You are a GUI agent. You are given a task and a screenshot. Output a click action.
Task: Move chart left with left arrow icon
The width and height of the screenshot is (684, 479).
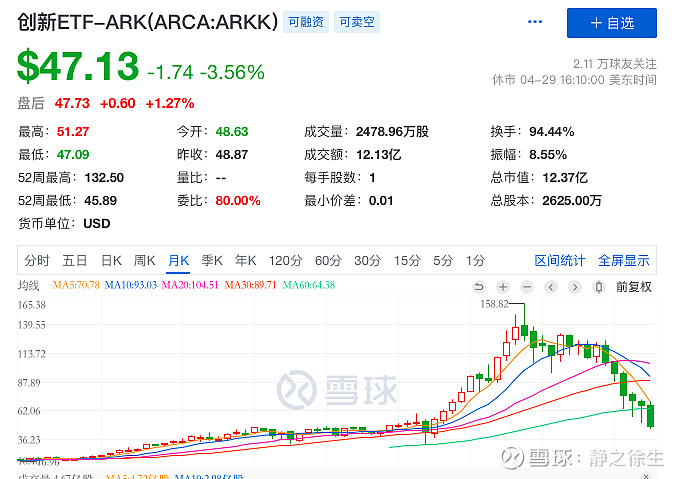551,287
